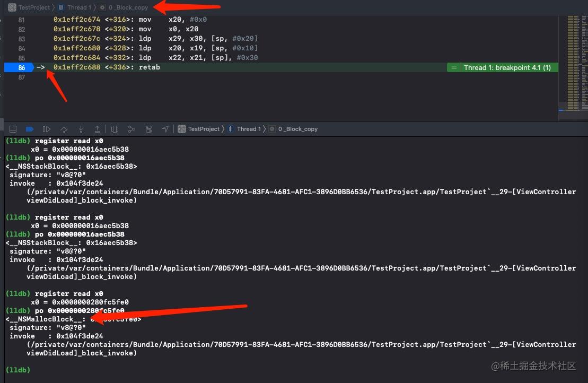
Task: Toggle the breakpoints activation icon
Action: (x=30, y=129)
